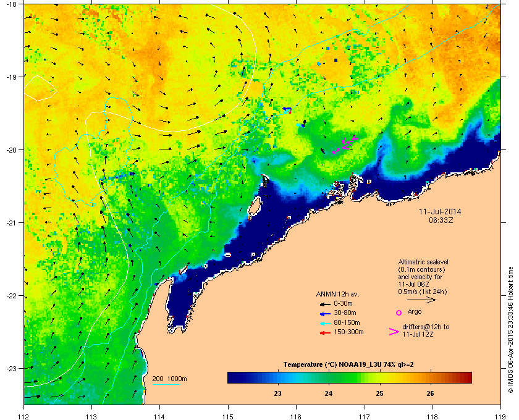Click the cyan 200 1000m depth line sample
519x420 pixels.
(x=166, y=385)
